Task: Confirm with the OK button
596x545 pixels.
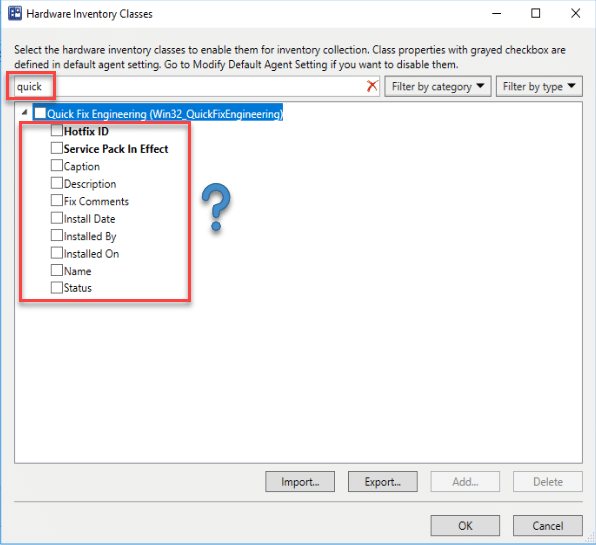Action: (465, 526)
